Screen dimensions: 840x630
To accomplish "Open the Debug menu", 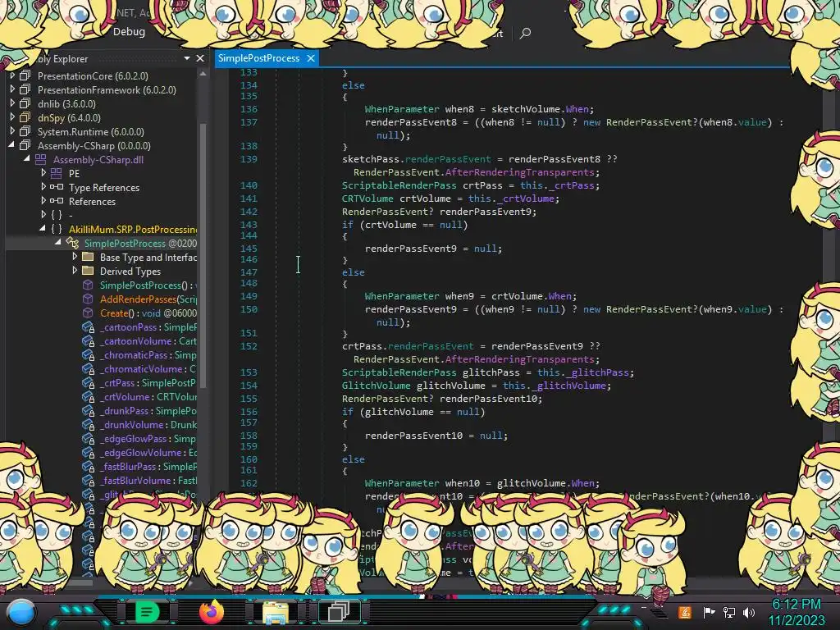I will (x=129, y=32).
